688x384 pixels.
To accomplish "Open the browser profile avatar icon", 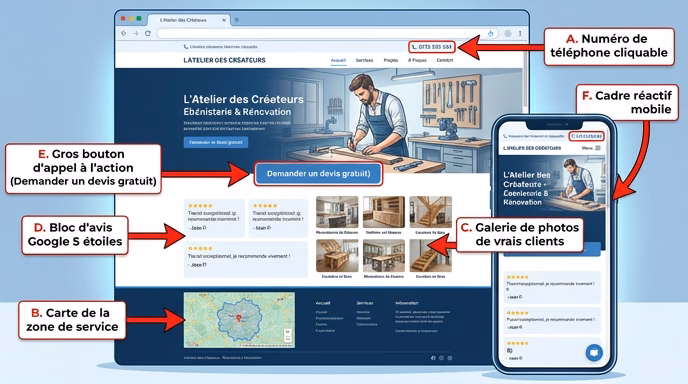I will click(508, 33).
